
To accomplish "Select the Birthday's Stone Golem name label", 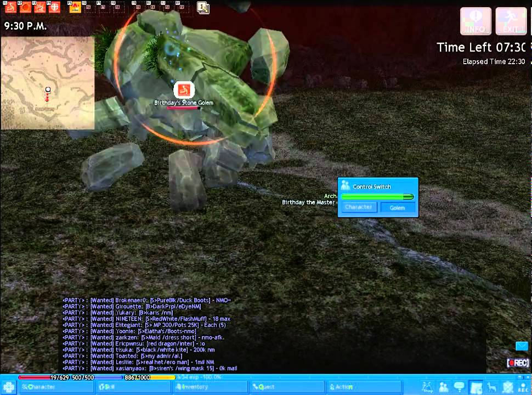I will coord(184,103).
